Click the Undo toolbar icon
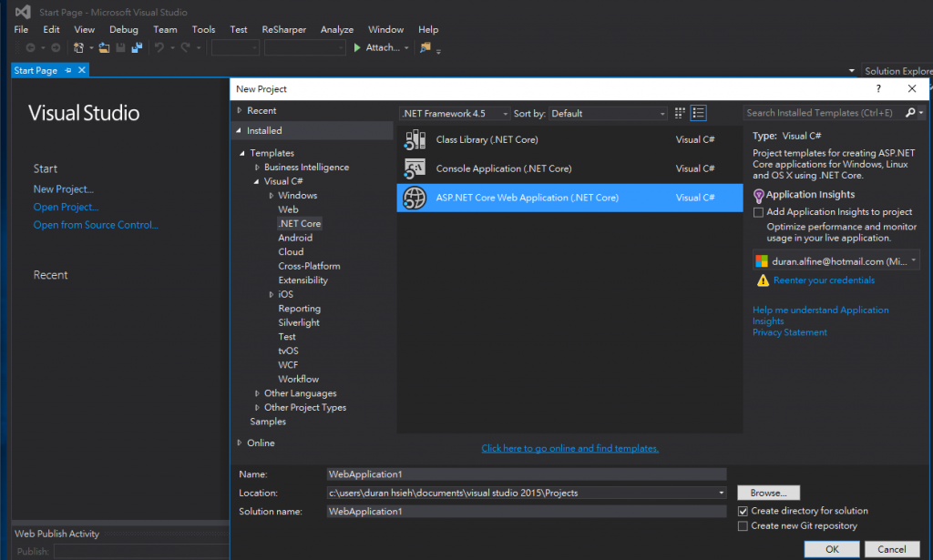Image resolution: width=933 pixels, height=560 pixels. click(159, 47)
